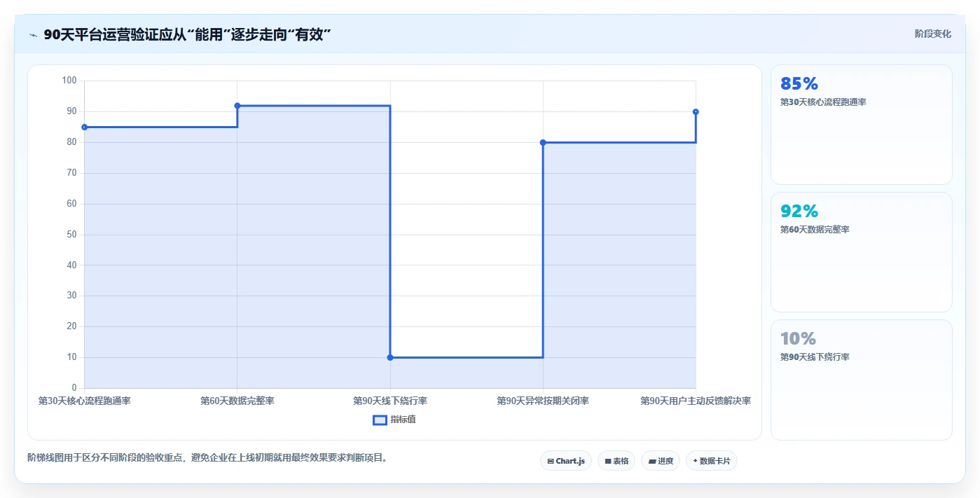Screen dimensions: 980x498
Task: Click y-axis tick label 50
Action: pyautogui.click(x=71, y=235)
